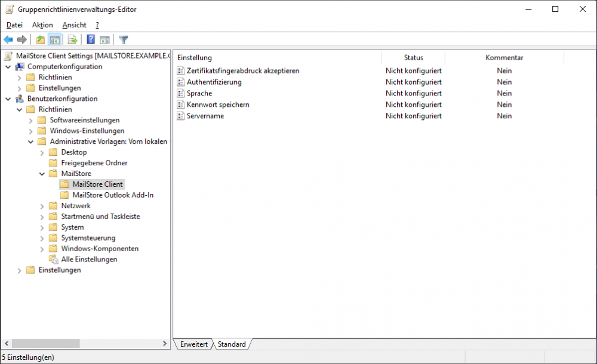Expand the Netzwerk folder
This screenshot has width=597, height=364.
[41, 205]
